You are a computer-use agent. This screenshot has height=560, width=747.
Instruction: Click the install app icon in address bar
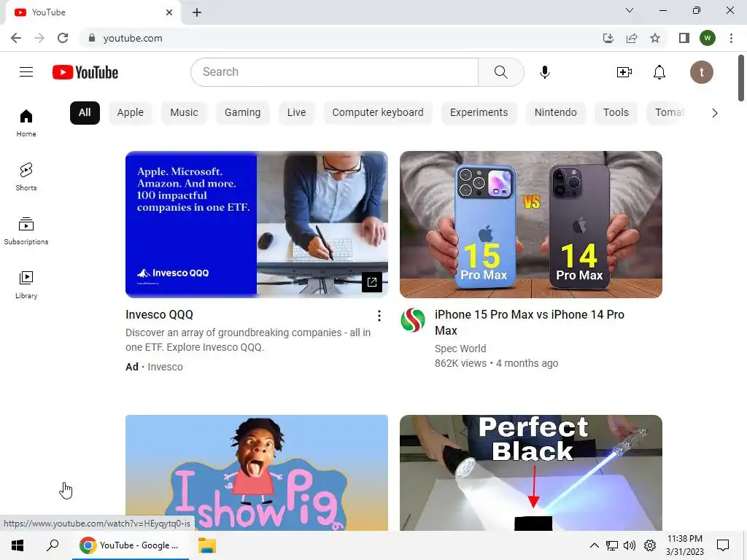[x=608, y=38]
